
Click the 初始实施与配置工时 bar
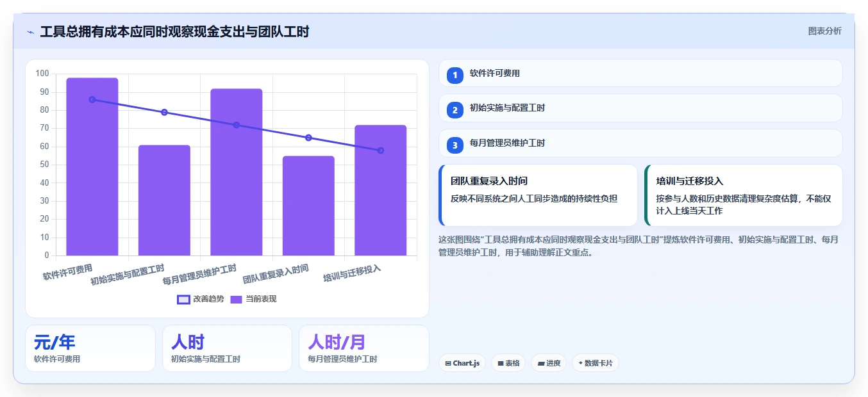point(164,200)
